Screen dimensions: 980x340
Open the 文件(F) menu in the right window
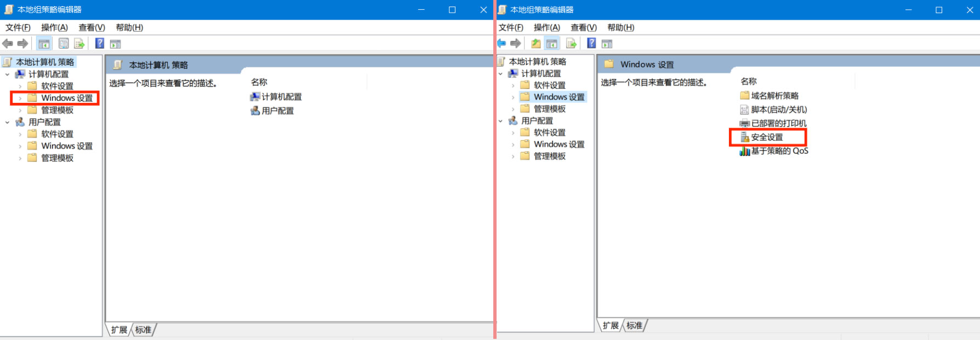pos(511,27)
